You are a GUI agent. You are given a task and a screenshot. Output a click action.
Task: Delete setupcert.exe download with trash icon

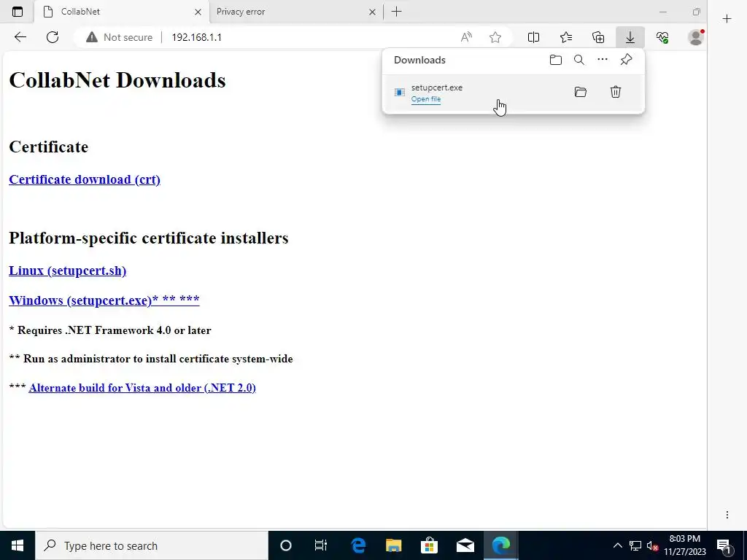(x=616, y=92)
